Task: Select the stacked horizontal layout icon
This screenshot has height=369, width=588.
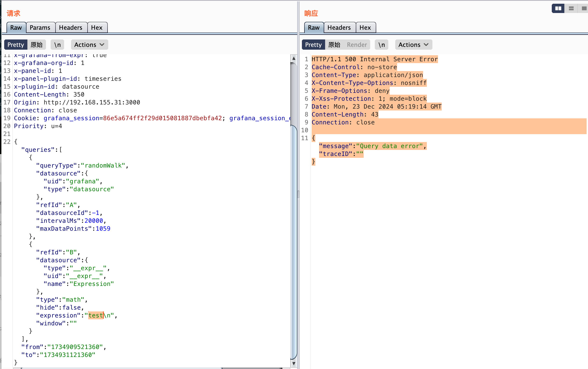Action: pyautogui.click(x=571, y=9)
